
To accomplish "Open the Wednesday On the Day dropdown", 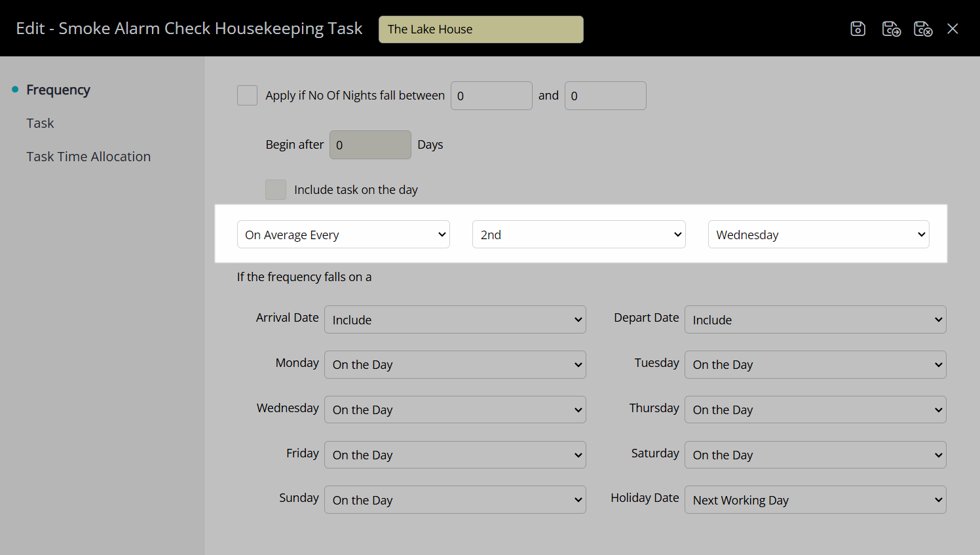I will [455, 410].
